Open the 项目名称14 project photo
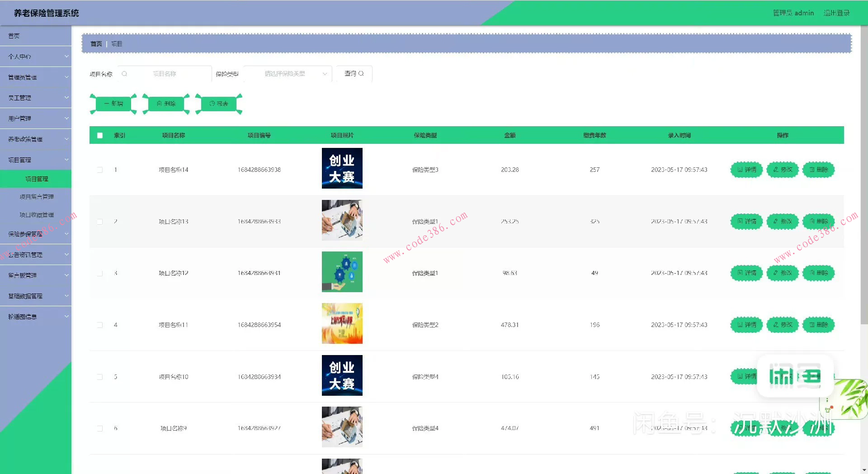 point(342,168)
